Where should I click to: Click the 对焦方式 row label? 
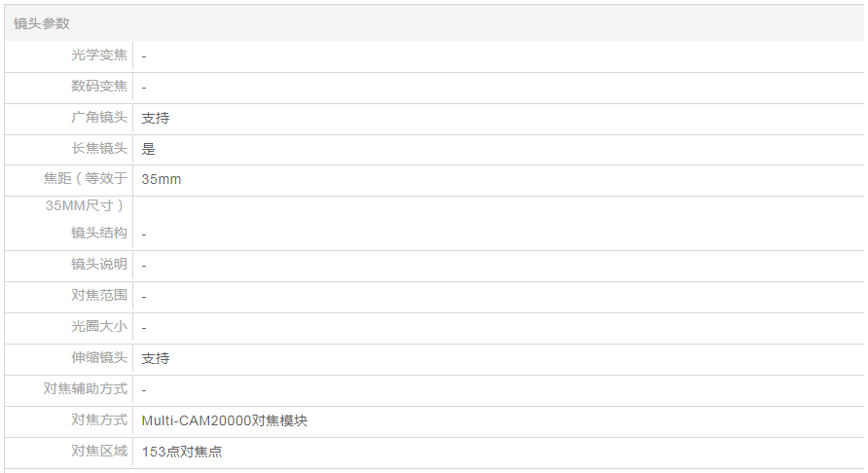coord(98,420)
